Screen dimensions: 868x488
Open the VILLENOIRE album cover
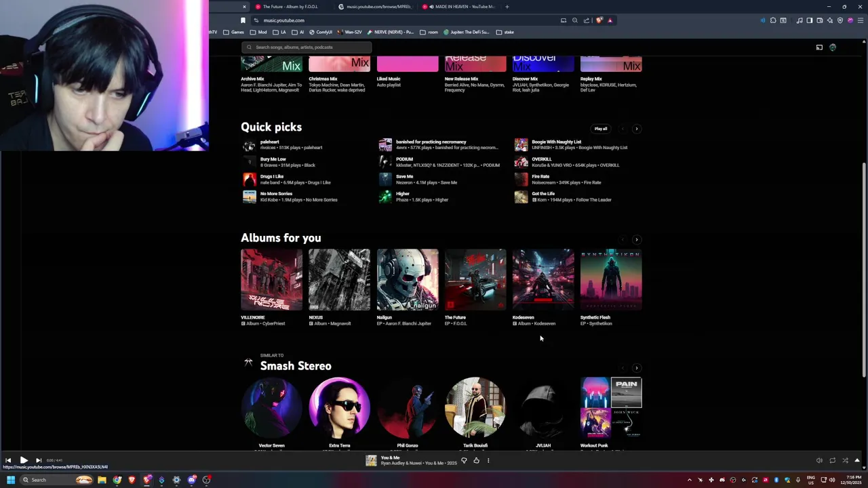[271, 280]
